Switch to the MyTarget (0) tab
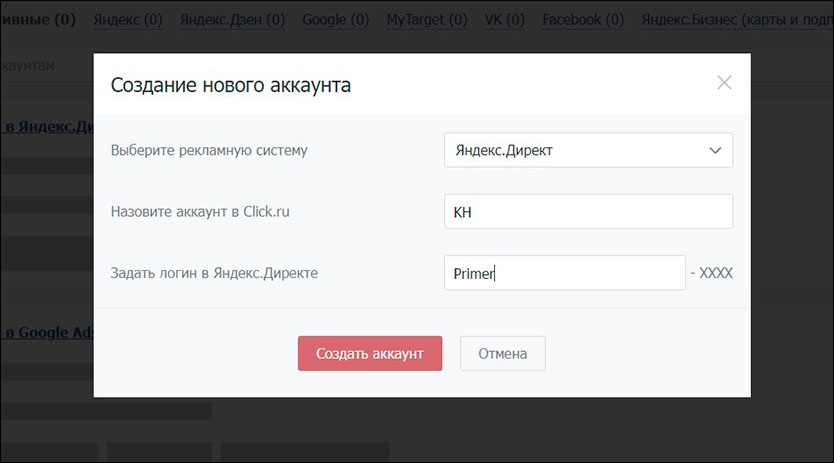 point(427,20)
